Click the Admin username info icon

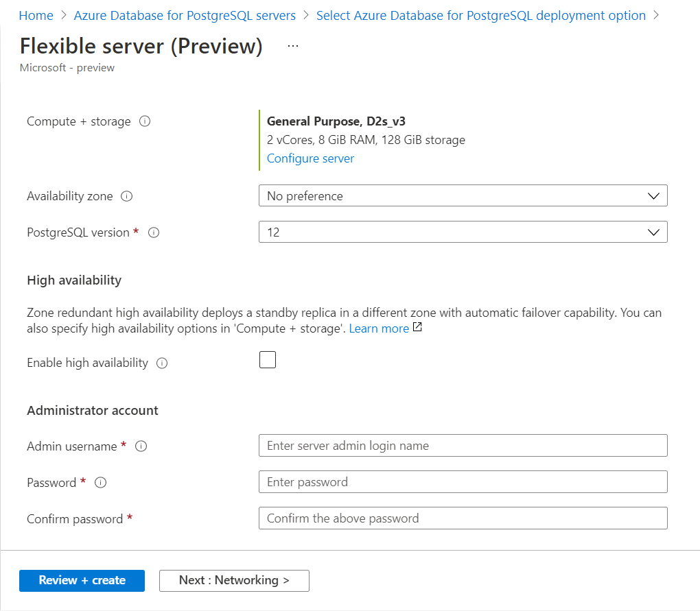point(141,446)
